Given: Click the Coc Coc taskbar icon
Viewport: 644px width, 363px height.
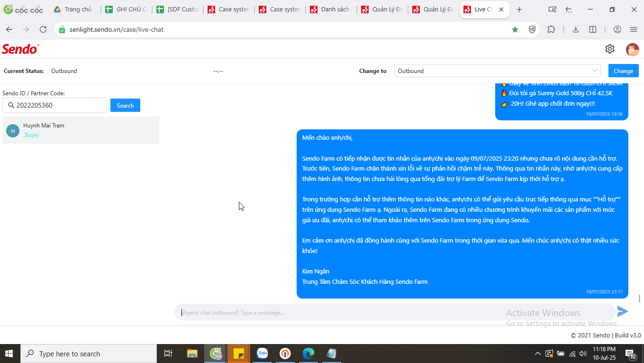Looking at the screenshot, I should point(216,354).
